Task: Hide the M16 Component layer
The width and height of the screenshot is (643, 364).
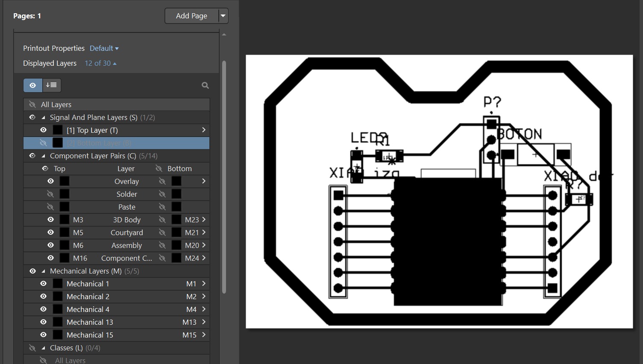Action: (x=51, y=258)
